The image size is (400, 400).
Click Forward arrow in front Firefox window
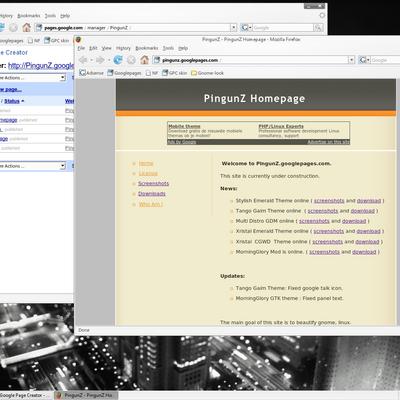point(100,60)
